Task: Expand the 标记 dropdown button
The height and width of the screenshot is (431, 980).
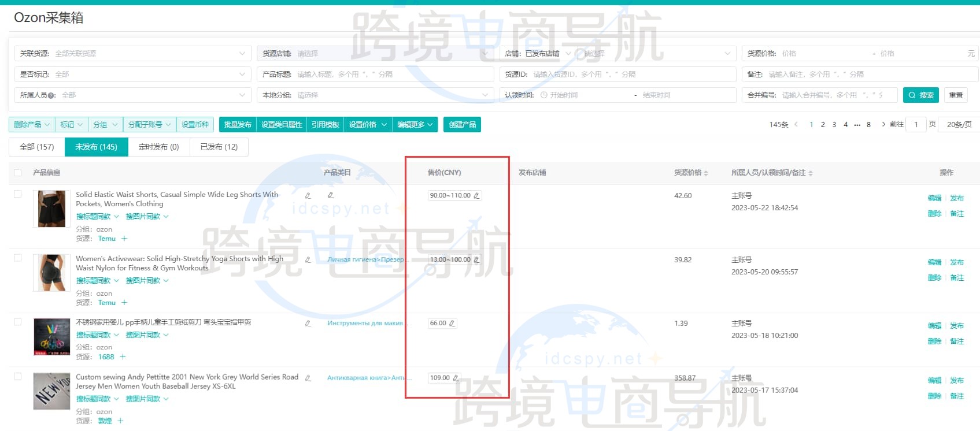Action: pos(72,124)
